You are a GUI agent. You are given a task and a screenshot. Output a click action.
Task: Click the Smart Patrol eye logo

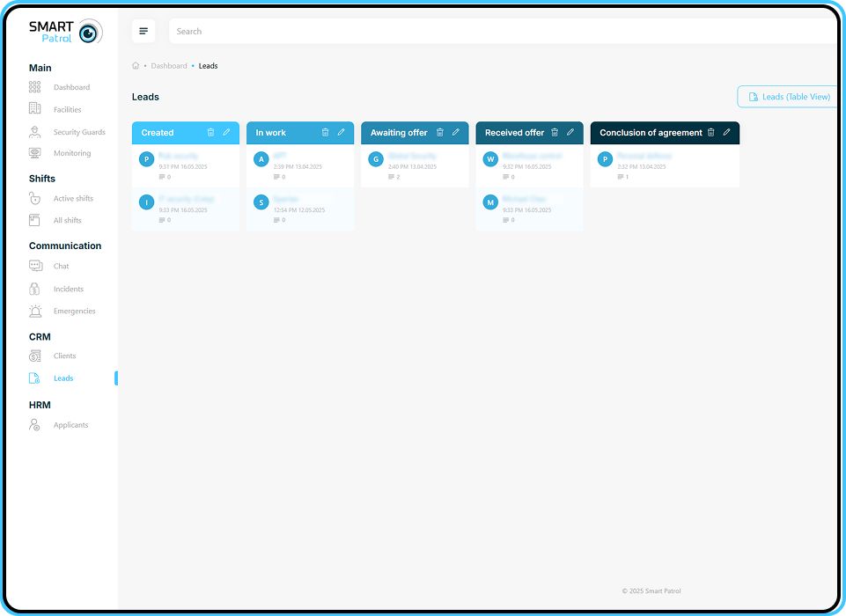[88, 33]
